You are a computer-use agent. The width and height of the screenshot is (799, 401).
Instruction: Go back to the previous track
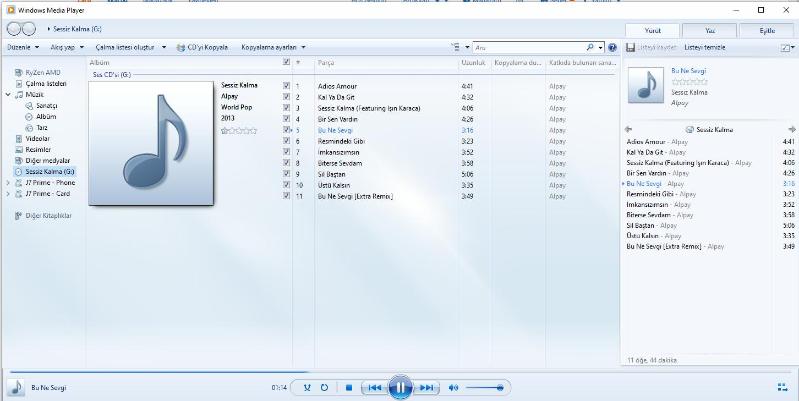pos(373,387)
